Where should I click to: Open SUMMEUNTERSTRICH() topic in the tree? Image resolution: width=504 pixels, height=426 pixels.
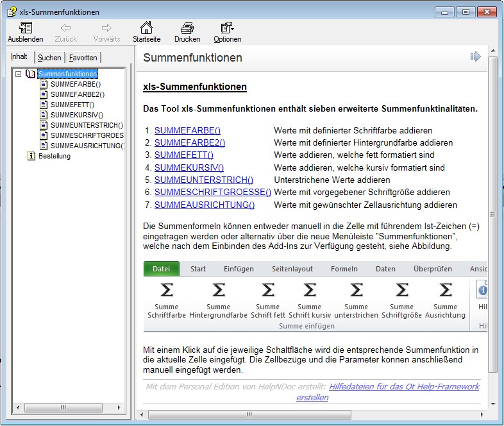click(x=87, y=125)
